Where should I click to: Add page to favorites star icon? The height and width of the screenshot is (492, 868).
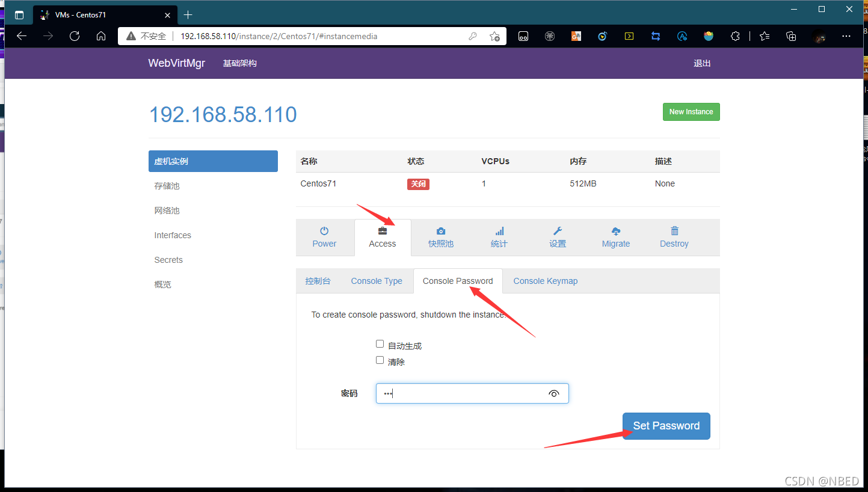coord(494,36)
